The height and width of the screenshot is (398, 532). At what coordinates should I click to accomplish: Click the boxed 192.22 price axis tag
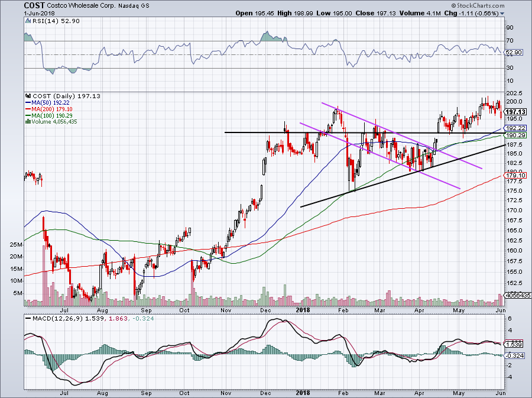[x=515, y=128]
